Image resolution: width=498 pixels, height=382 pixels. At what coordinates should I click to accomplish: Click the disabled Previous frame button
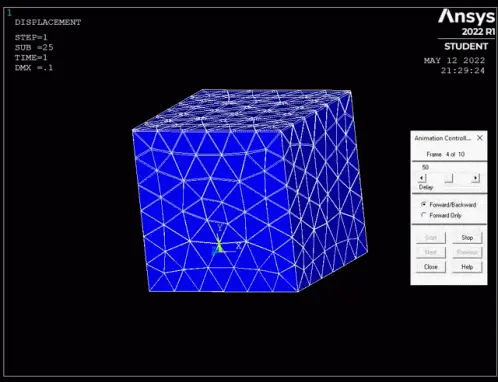click(467, 252)
